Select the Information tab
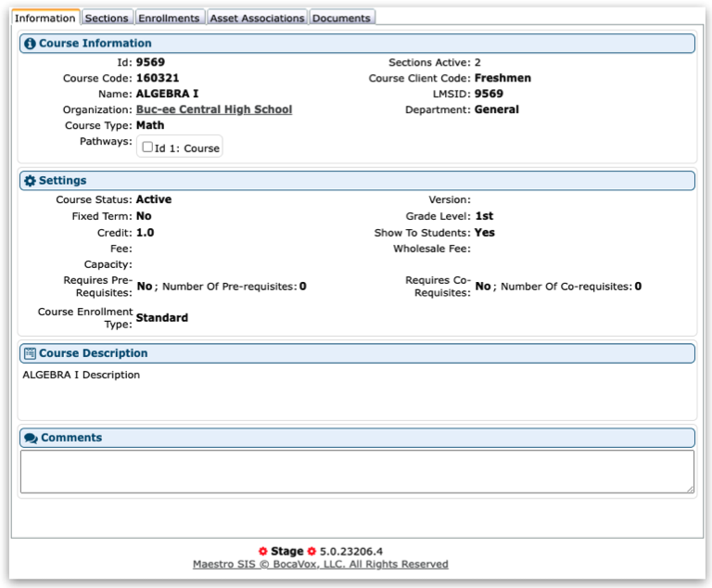Screen dimensions: 712x588 tap(45, 18)
